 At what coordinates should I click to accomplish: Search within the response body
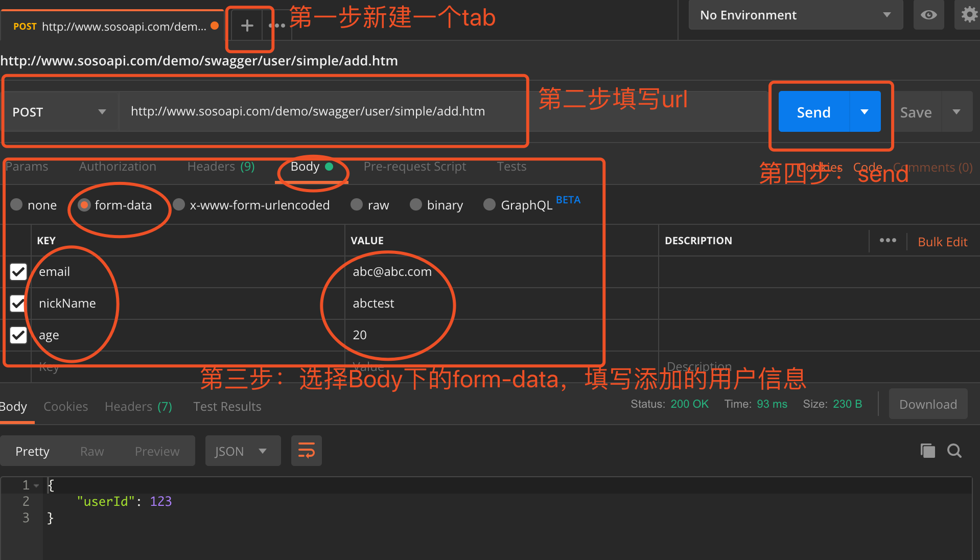point(954,451)
